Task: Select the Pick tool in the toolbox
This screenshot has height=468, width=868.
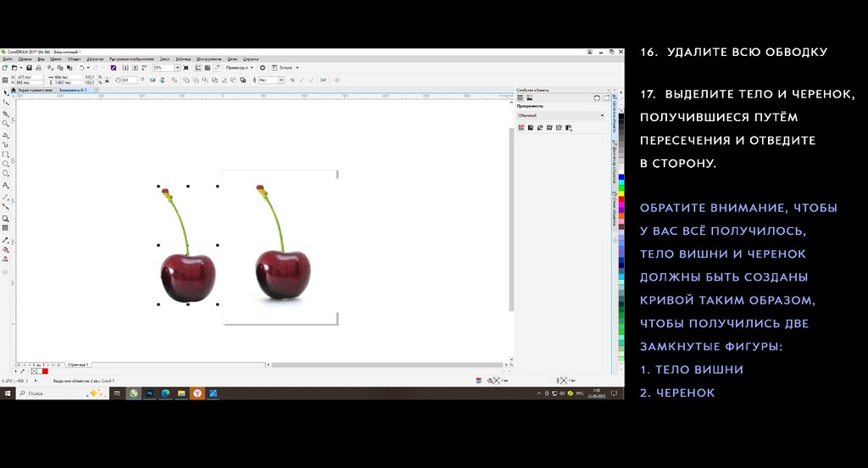Action: click(x=6, y=92)
